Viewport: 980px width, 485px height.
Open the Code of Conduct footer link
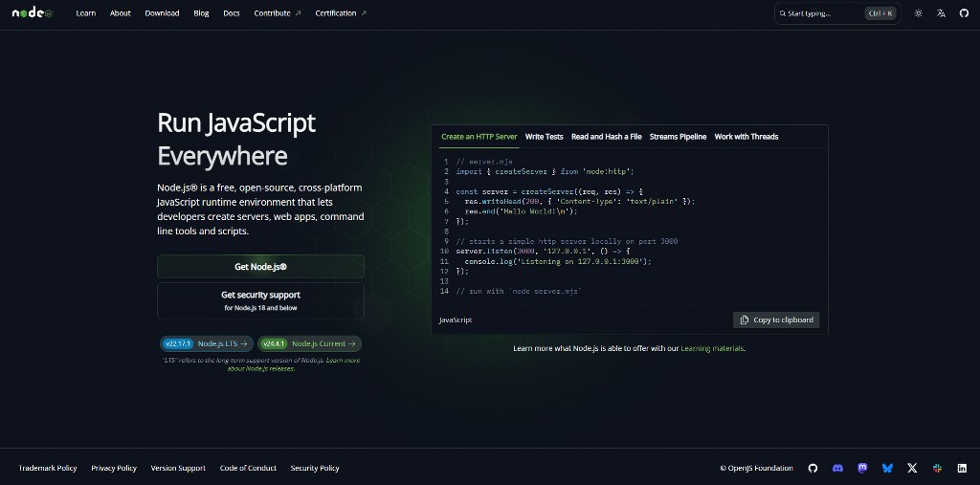coord(249,468)
